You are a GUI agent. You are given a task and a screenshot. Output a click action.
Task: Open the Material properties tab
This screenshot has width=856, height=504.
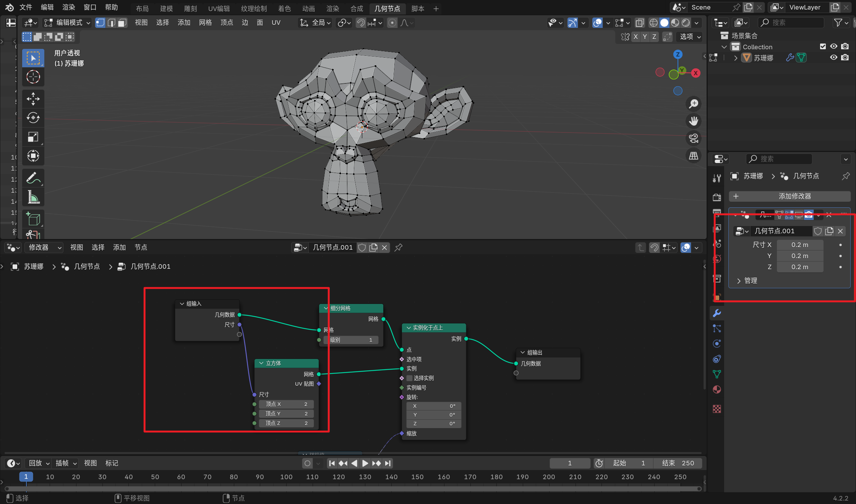tap(717, 389)
